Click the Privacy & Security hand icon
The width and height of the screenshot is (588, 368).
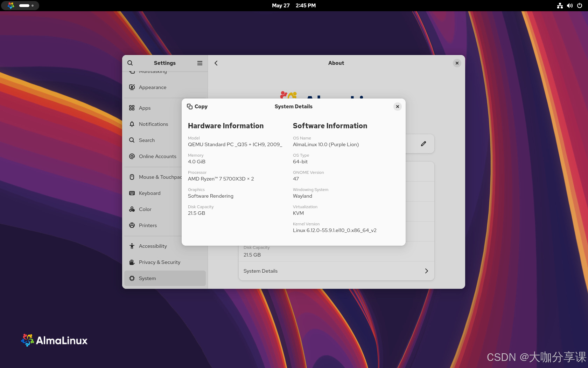132,262
